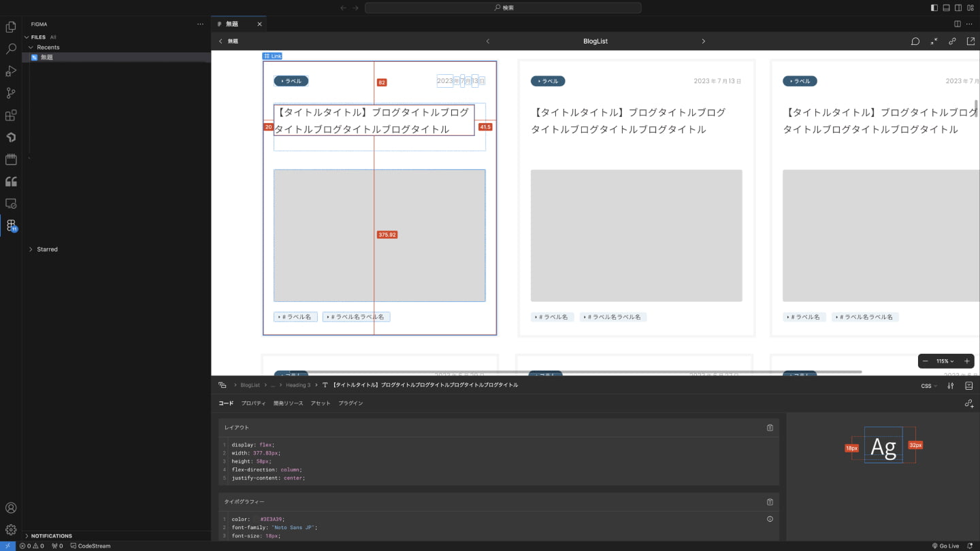Click the comment bubble icon in Figma header
This screenshot has width=980, height=551.
point(915,41)
